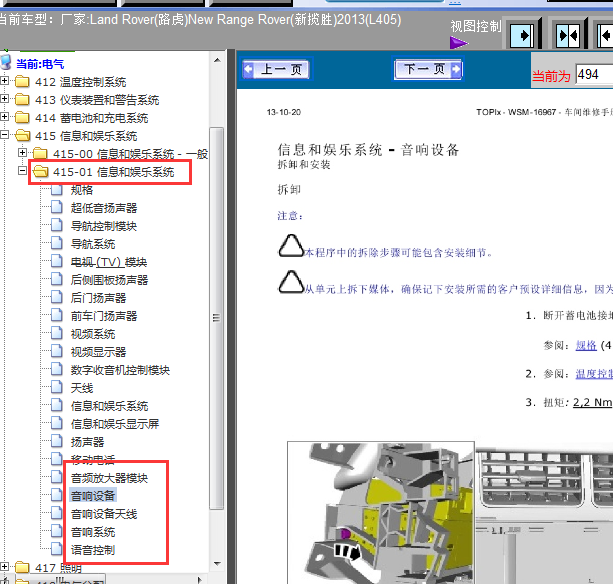This screenshot has height=584, width=613.
Task: Click document icon beside 电视 (TV) 模块
Action: 57,260
